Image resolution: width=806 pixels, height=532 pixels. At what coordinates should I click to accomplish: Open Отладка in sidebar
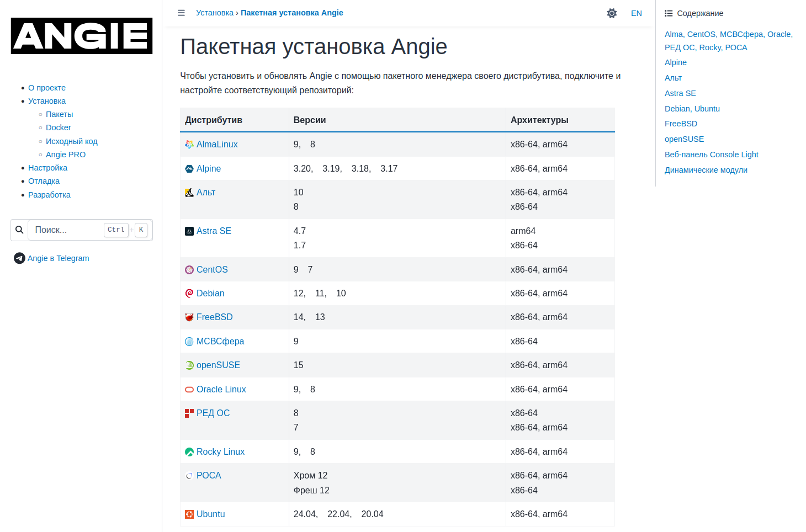tap(44, 181)
